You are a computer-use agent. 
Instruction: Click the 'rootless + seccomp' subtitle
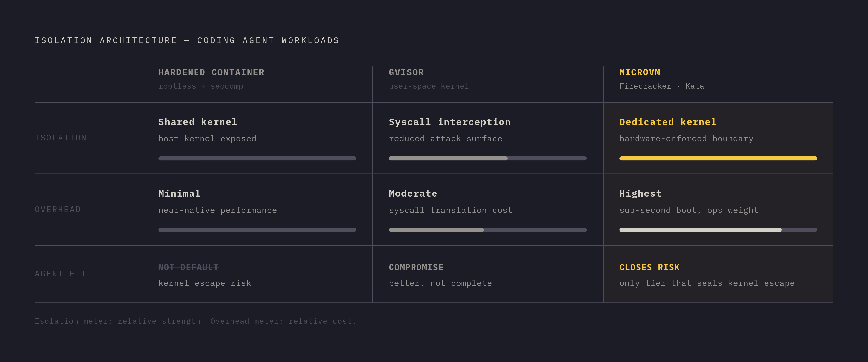click(x=201, y=86)
